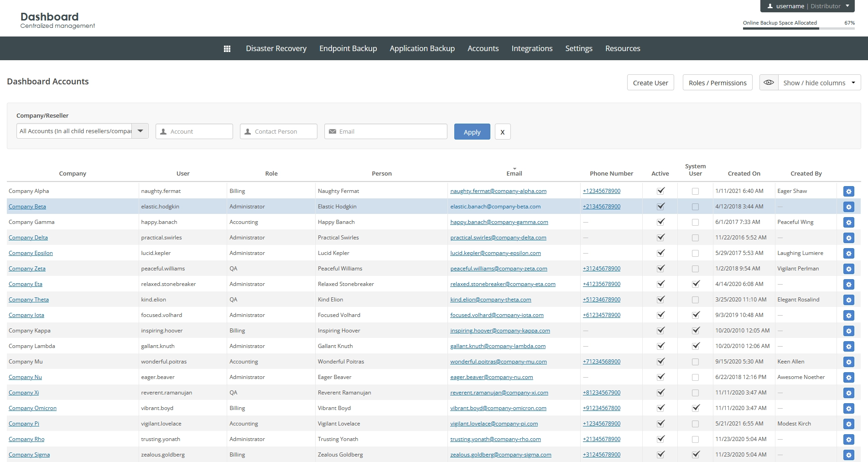Open gear settings for Company Kappa row
The width and height of the screenshot is (868, 462).
[x=848, y=331]
